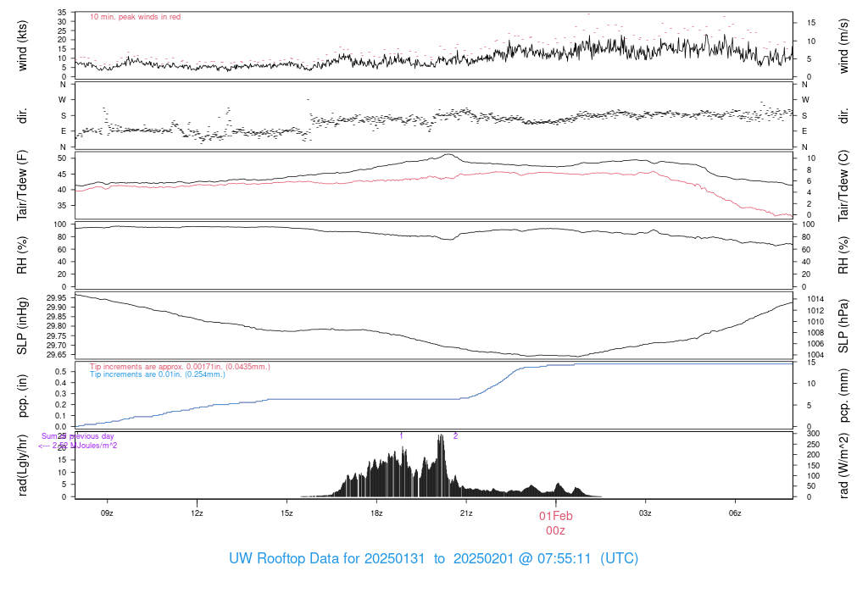Click the 'Tair/Tdew (F)' axis label
The image size is (868, 593).
tap(22, 186)
